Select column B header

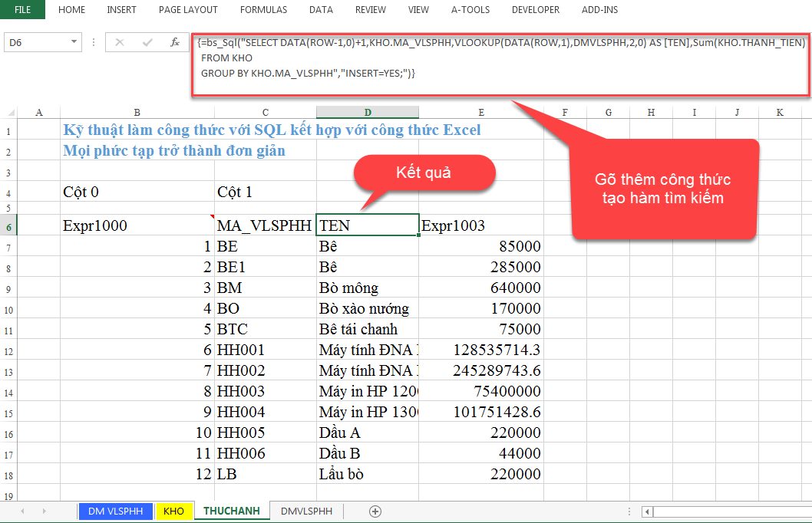137,112
